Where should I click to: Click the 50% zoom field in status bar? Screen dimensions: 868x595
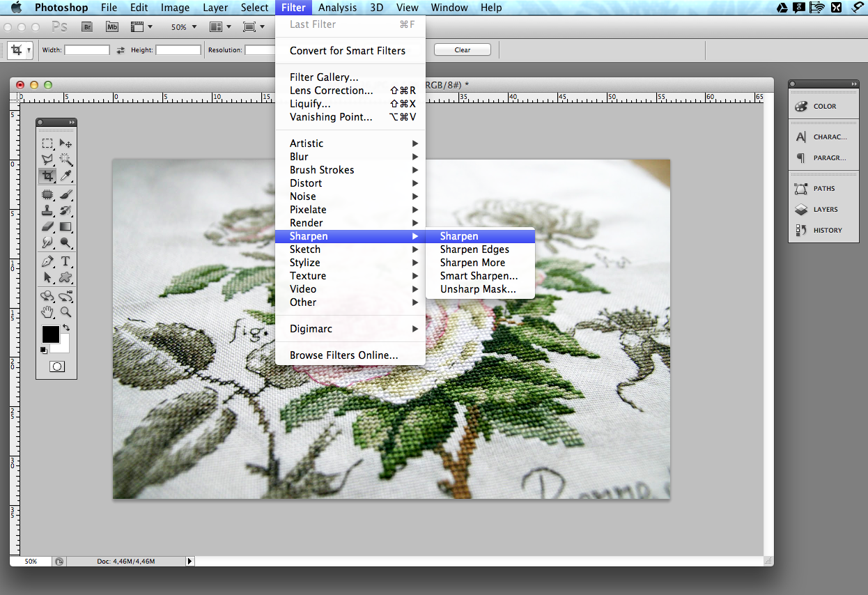[x=31, y=561]
